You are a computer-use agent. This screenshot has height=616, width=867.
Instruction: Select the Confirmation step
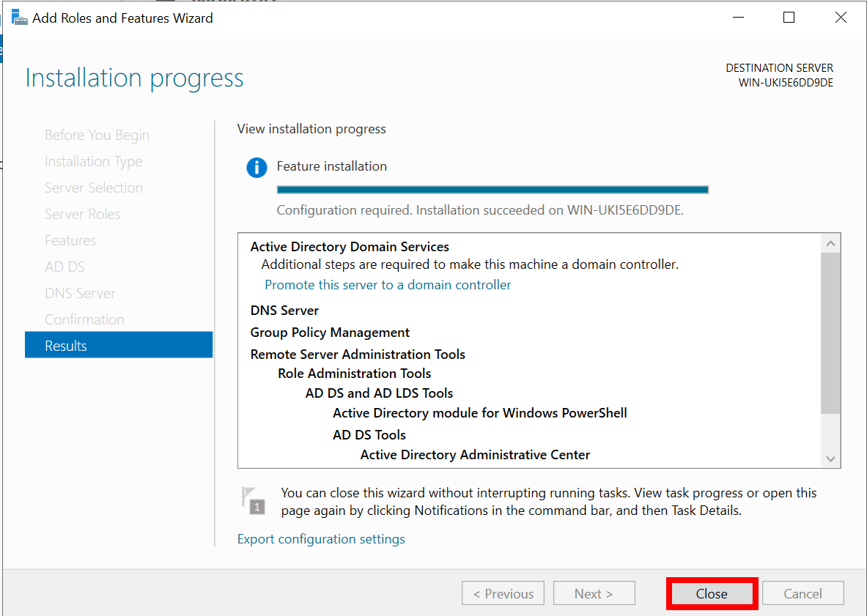(84, 319)
